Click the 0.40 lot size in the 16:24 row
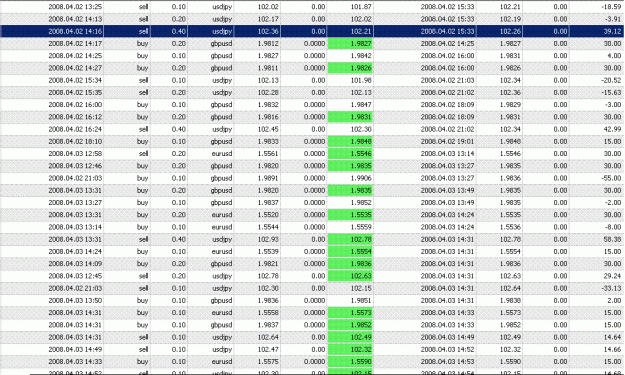The width and height of the screenshot is (625, 375). click(179, 129)
